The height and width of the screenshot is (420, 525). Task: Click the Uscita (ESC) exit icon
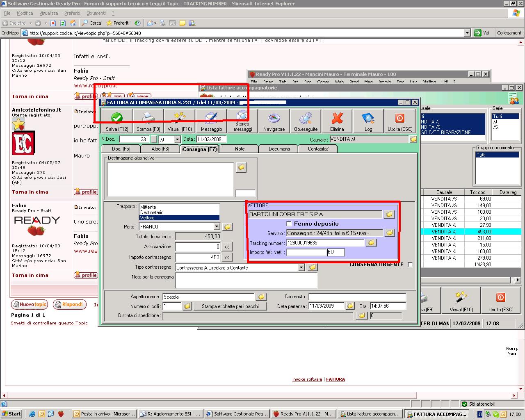(399, 119)
